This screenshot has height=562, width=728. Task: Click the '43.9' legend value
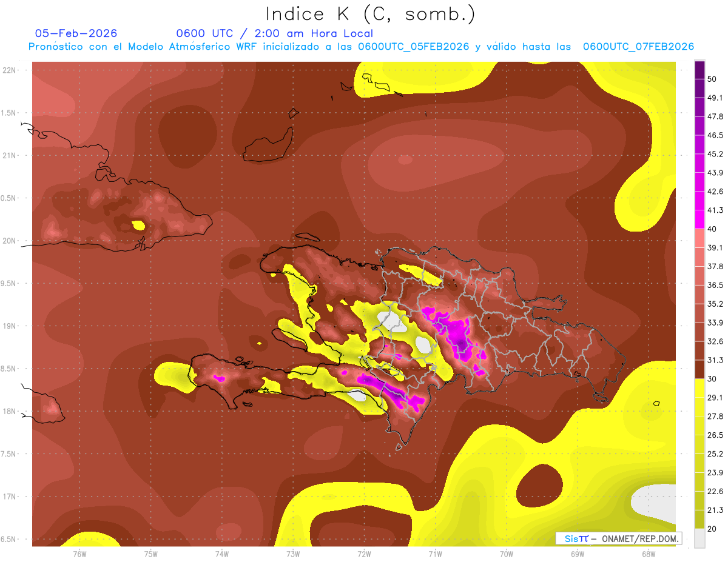point(715,173)
